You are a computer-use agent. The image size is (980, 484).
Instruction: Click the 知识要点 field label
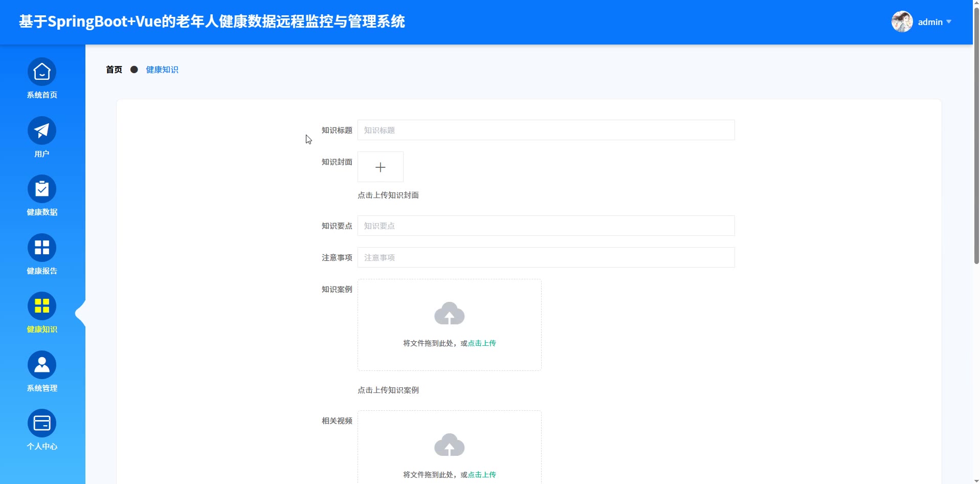pos(337,226)
